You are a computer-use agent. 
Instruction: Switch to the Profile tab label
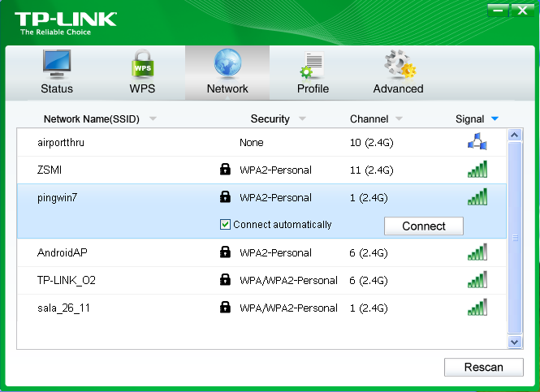coord(313,88)
